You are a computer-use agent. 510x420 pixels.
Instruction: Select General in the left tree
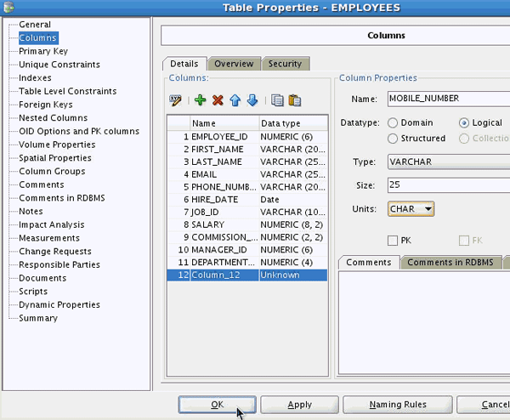35,25
